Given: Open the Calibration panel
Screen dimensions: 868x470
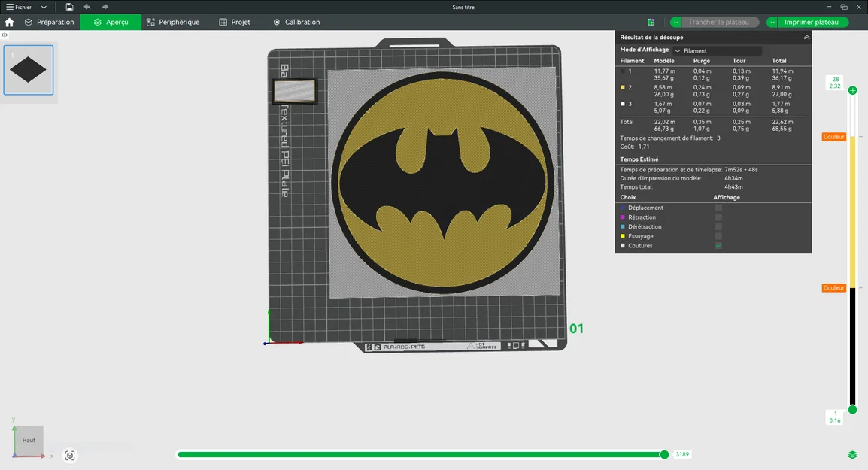Looking at the screenshot, I should pyautogui.click(x=296, y=22).
